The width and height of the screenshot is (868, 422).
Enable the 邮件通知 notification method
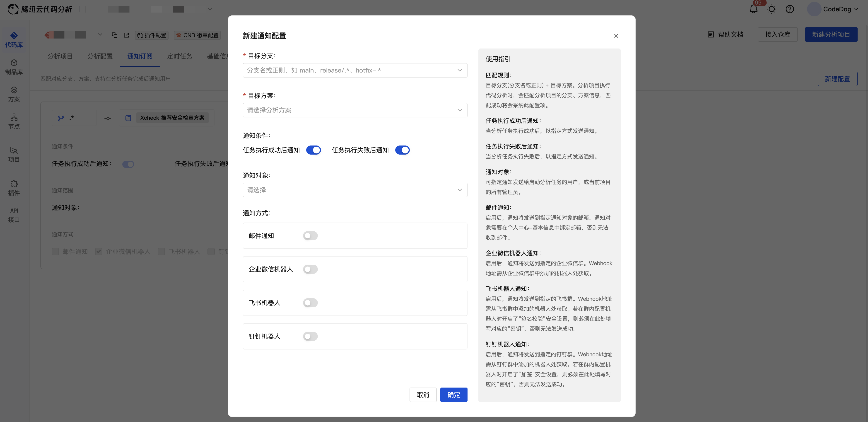click(x=310, y=236)
